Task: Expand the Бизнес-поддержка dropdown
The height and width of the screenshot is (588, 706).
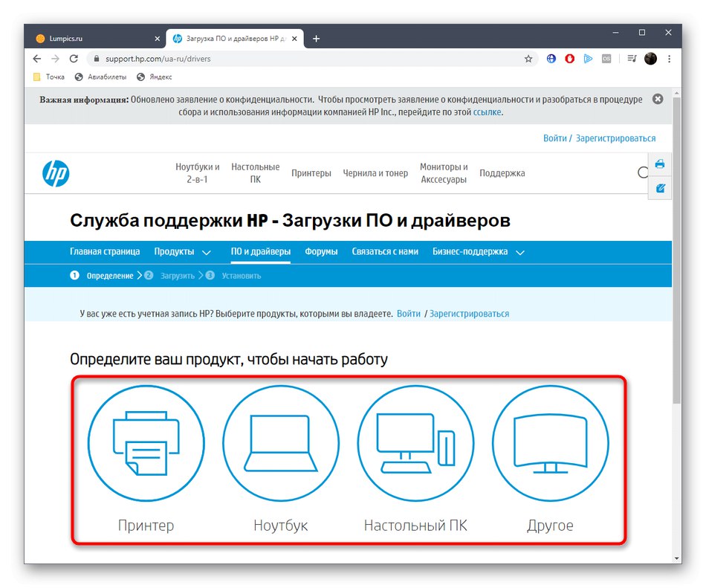Action: [478, 252]
